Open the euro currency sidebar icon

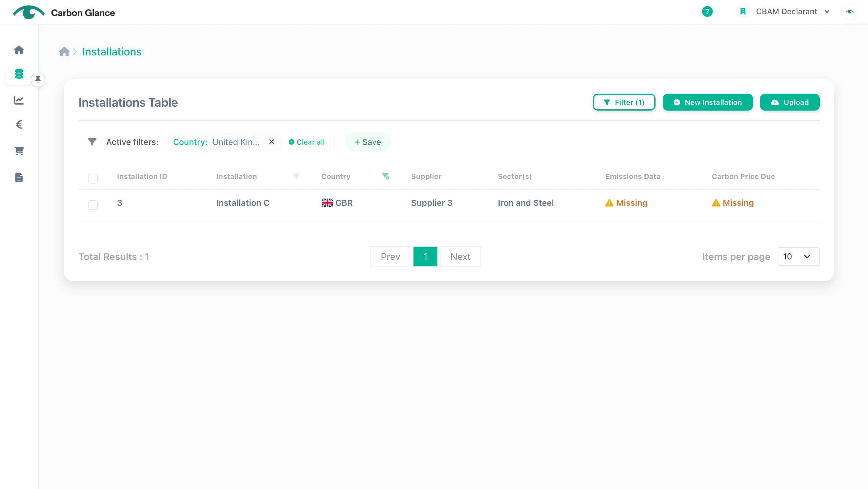[x=19, y=125]
